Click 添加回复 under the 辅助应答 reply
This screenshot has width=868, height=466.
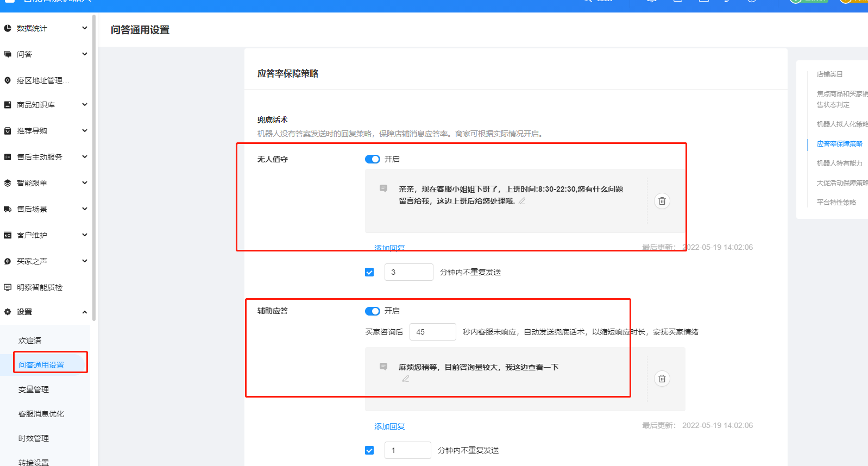coord(389,426)
